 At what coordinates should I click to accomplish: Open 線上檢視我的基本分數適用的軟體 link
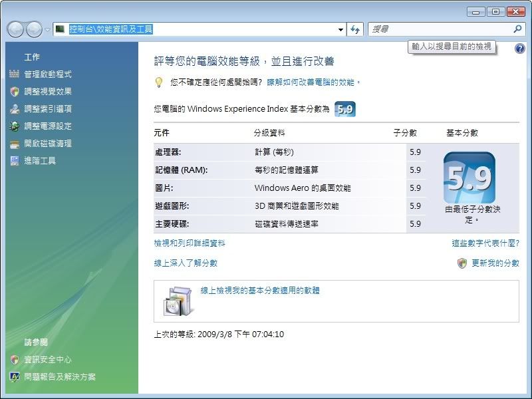click(260, 291)
